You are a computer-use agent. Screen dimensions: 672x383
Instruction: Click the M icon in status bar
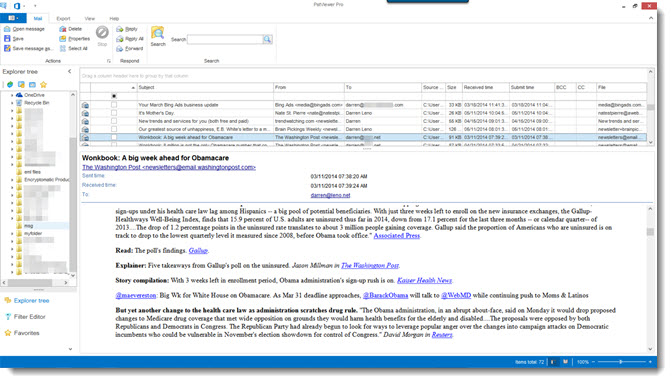[565, 362]
